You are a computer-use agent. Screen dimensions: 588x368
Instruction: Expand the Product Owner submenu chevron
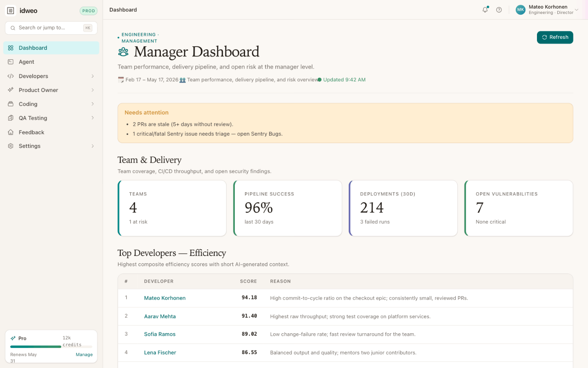pyautogui.click(x=93, y=90)
